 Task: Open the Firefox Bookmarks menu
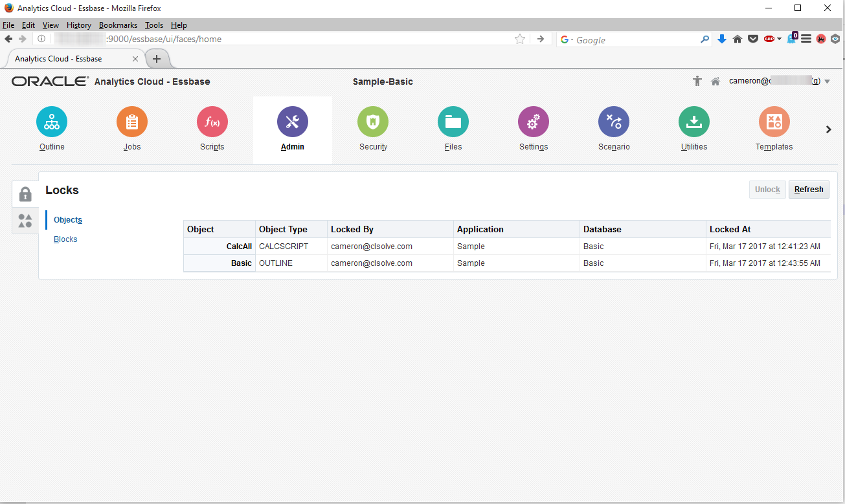tap(118, 25)
